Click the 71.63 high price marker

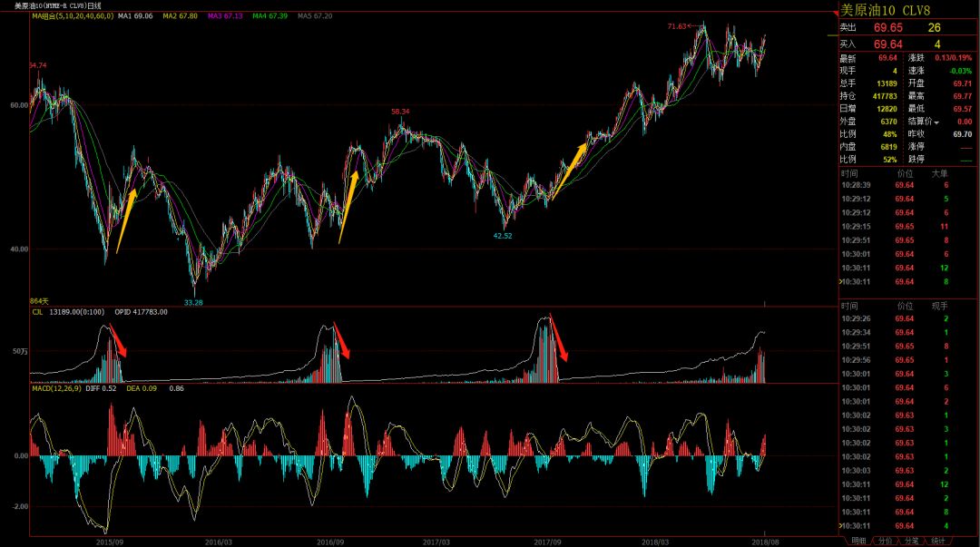(676, 27)
